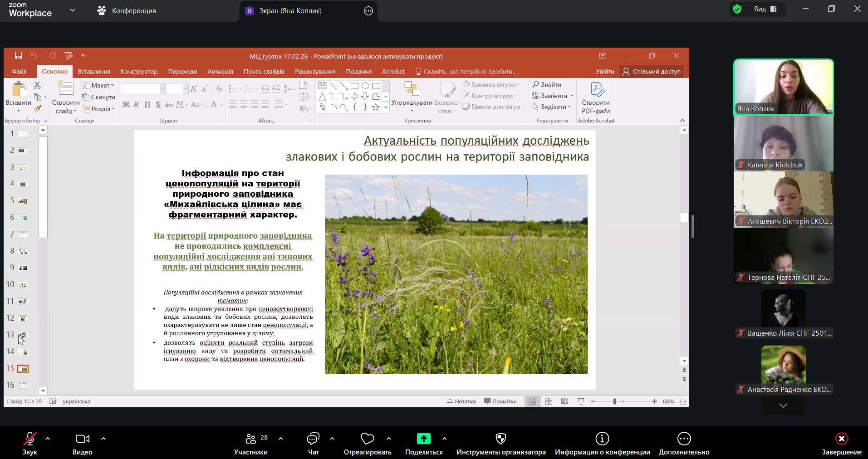The width and height of the screenshot is (868, 459).
Task: Switch to the Анімація ribbon tab
Action: pyautogui.click(x=220, y=72)
